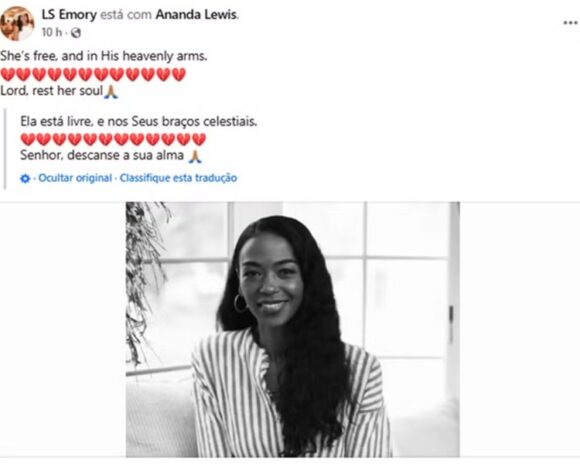The image size is (580, 464).
Task: Click last broken heart in original post
Action: point(179,74)
